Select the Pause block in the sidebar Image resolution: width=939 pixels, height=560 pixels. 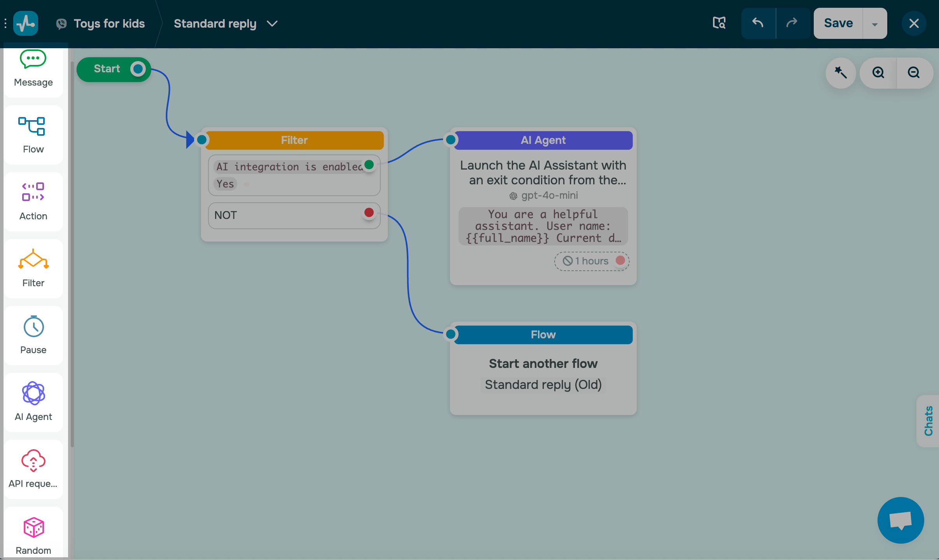[x=33, y=336]
